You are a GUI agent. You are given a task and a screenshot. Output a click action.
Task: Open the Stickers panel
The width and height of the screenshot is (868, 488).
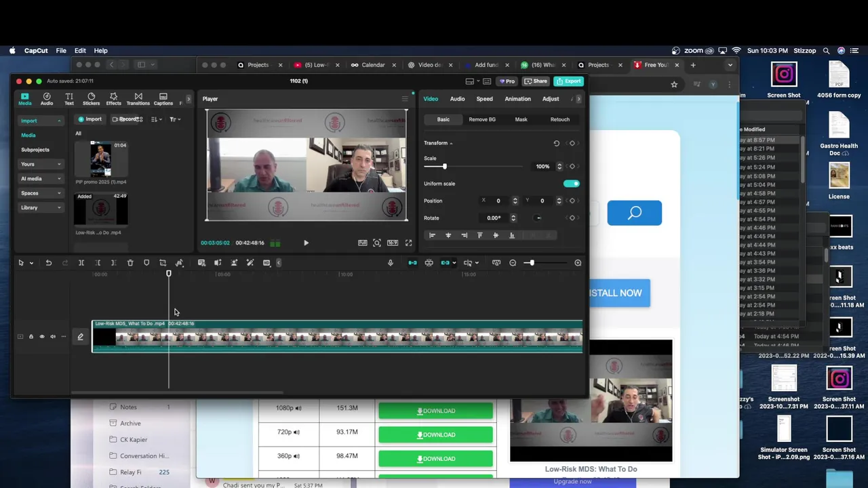[91, 99]
